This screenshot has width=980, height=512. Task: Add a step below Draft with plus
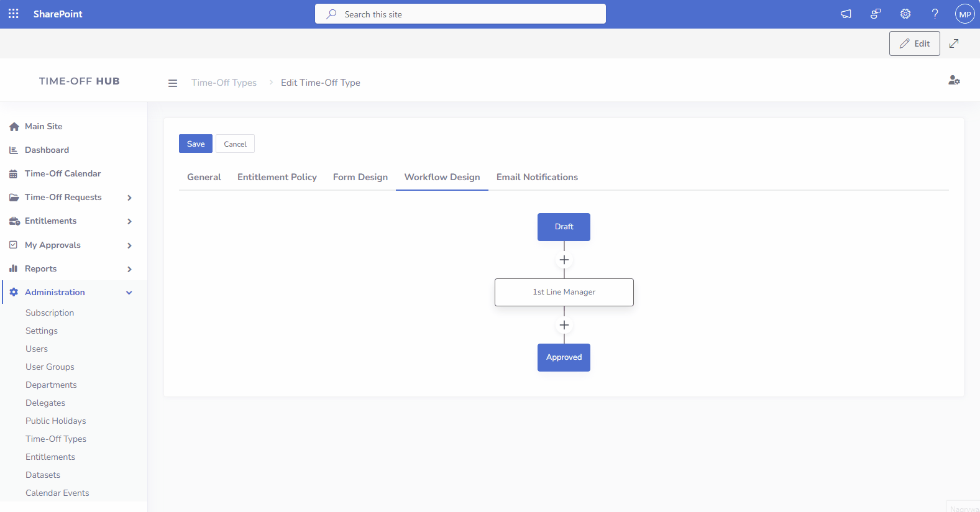pyautogui.click(x=564, y=260)
